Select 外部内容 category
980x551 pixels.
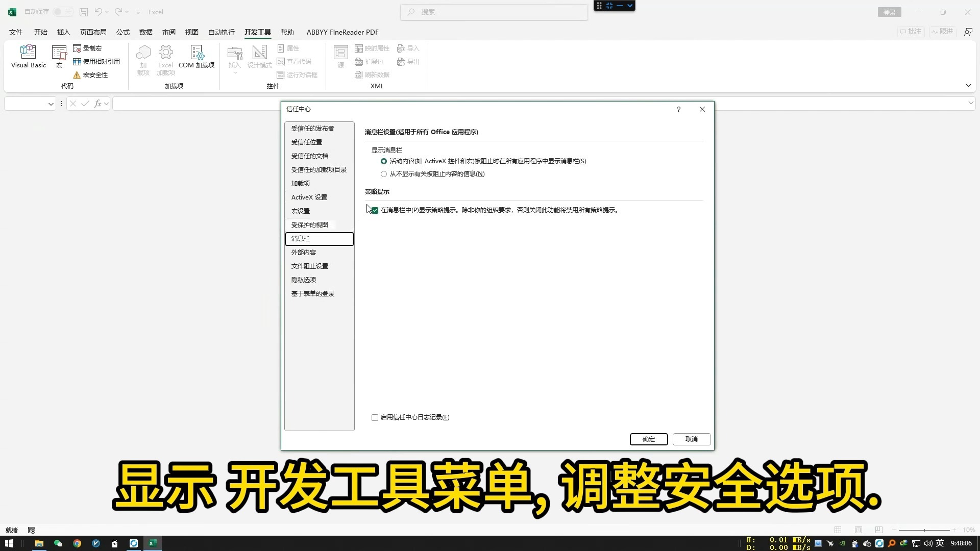(x=320, y=253)
